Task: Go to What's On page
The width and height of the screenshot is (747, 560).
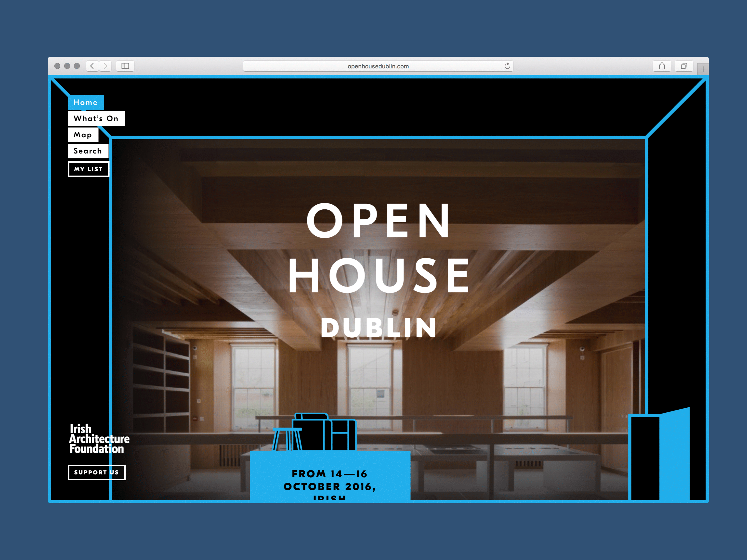Action: click(96, 118)
